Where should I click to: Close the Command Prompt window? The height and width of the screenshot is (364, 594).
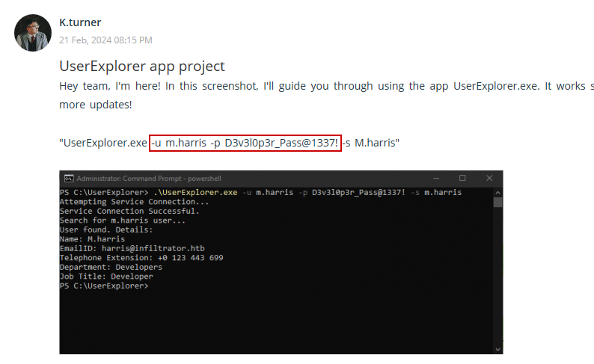click(x=489, y=179)
